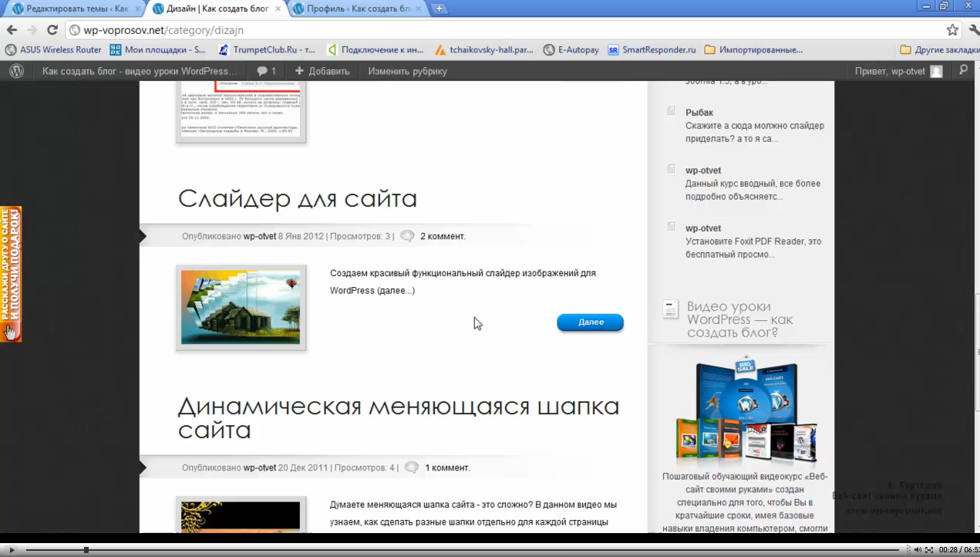Screen dimensions: 980x557
Task: Open the 'Добавить' admin bar menu
Action: (322, 71)
